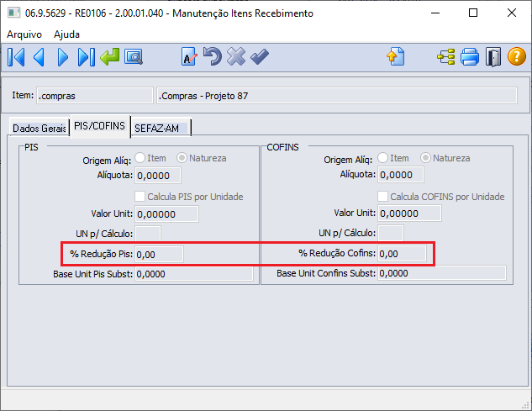This screenshot has width=532, height=411.
Task: Click the COFINS UN p/ Cálculo field
Action: pyautogui.click(x=391, y=233)
